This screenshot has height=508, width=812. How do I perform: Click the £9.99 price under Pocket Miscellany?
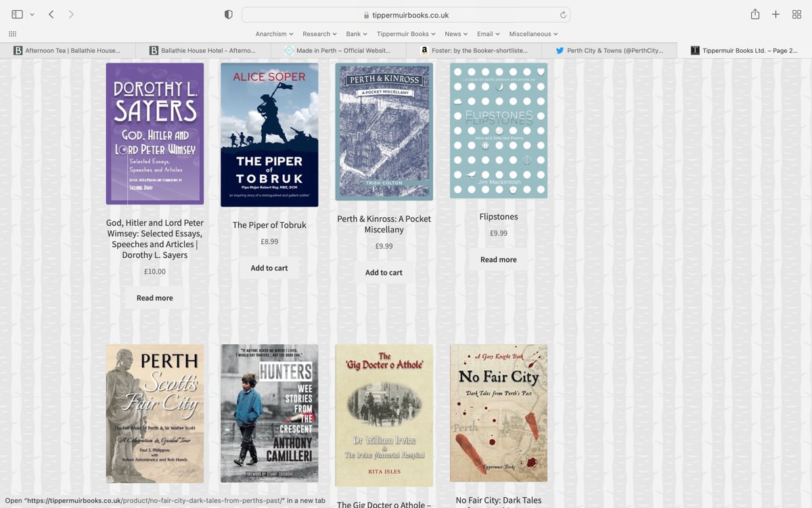(384, 247)
